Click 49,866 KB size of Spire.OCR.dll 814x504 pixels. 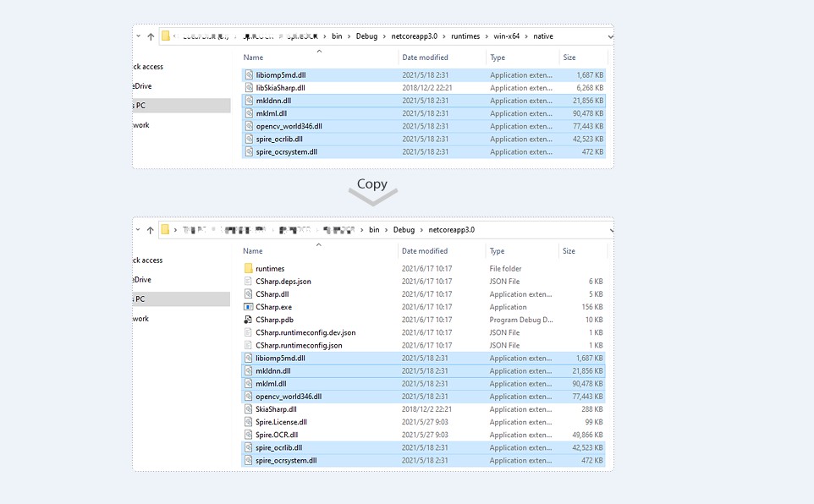click(588, 435)
